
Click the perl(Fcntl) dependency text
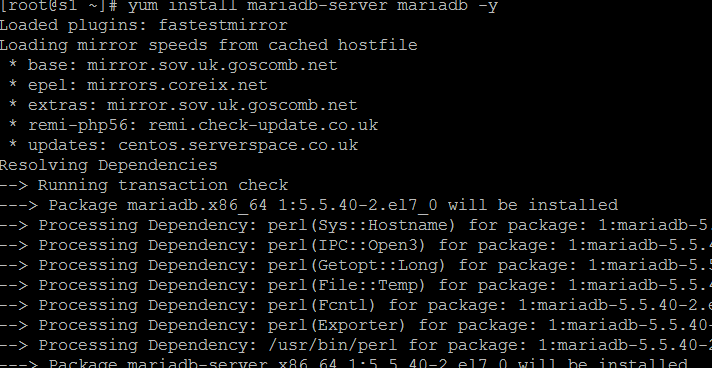click(321, 305)
